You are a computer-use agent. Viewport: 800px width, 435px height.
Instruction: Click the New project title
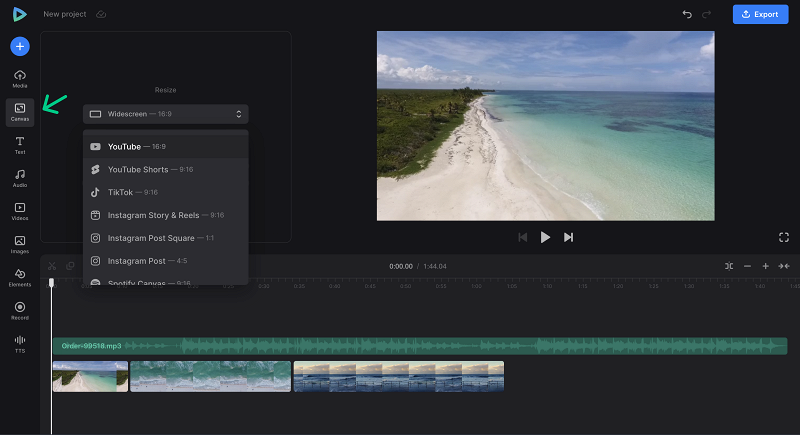pos(65,14)
